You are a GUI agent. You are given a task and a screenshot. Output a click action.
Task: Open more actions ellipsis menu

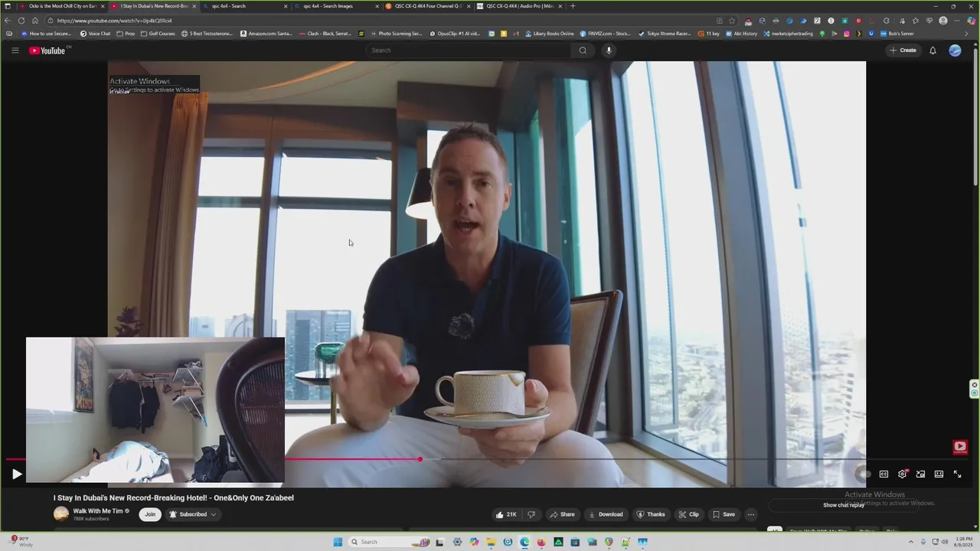coord(751,514)
